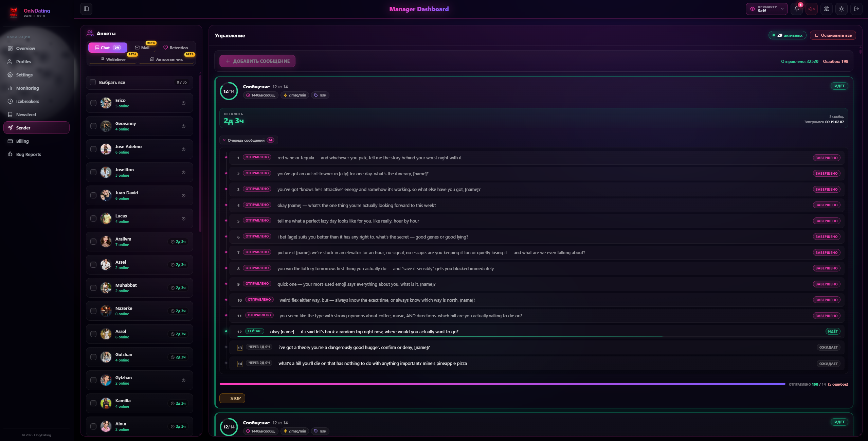Click the ДОБАВИТЬ СООБЩЕНИЕ button

[257, 61]
